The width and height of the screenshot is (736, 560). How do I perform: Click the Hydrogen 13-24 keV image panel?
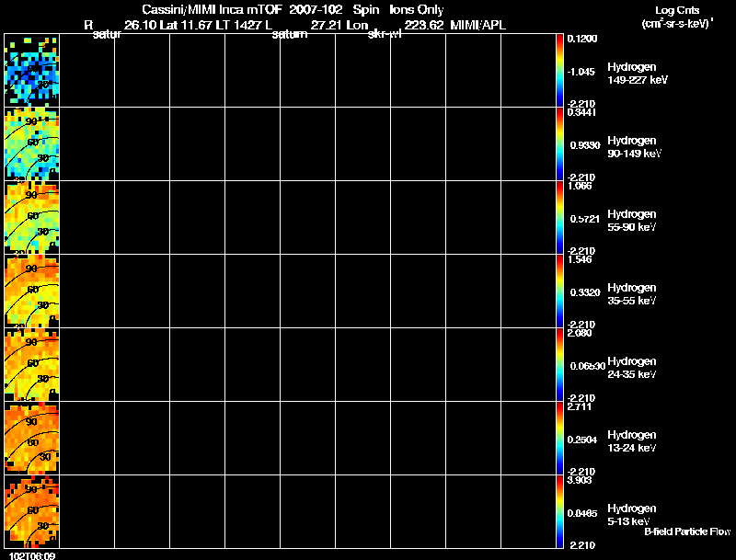tap(32, 439)
